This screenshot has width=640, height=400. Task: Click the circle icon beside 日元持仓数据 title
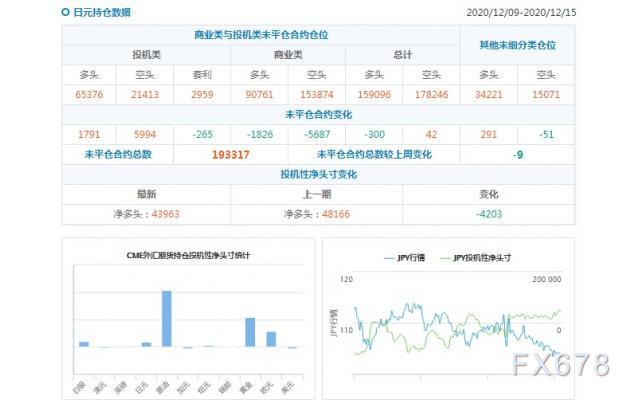click(66, 13)
